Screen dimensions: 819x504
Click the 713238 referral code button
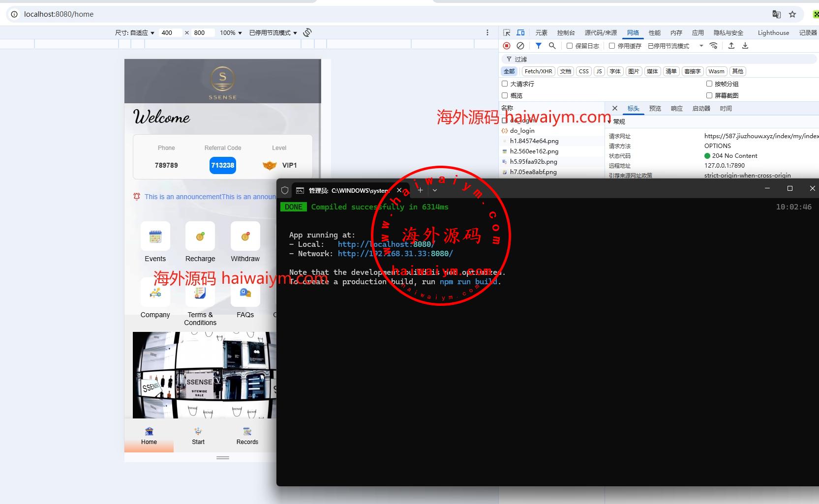[x=223, y=165]
